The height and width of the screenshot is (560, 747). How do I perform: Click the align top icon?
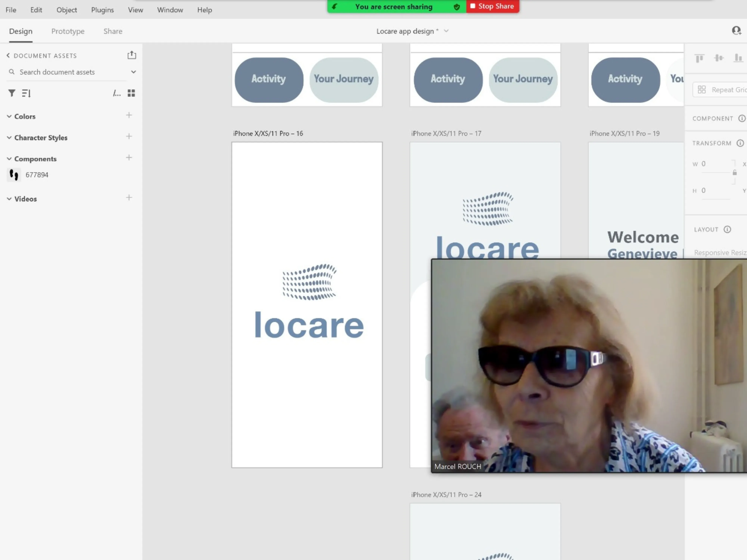699,58
